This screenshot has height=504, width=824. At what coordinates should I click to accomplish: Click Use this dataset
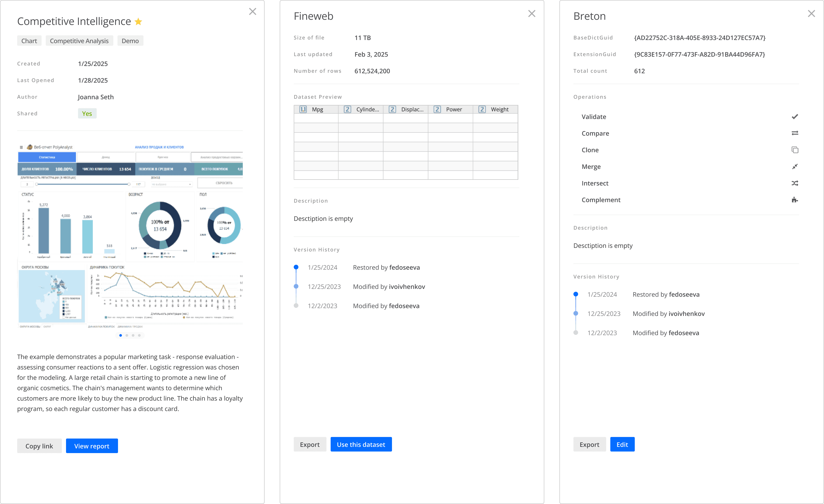(361, 444)
